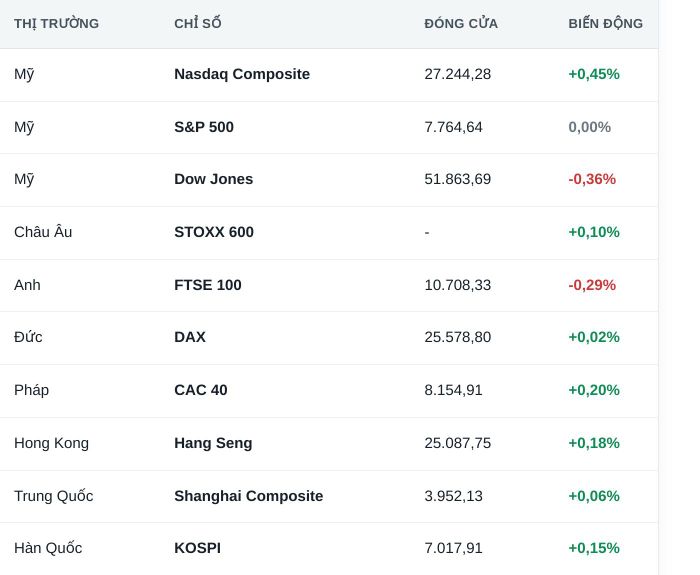Click the CHỈ SỐ column header
Image resolution: width=700 pixels, height=575 pixels.
[198, 24]
